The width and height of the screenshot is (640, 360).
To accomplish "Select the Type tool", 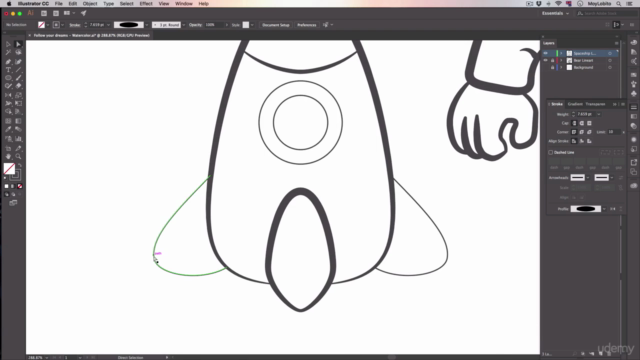I will (x=8, y=70).
